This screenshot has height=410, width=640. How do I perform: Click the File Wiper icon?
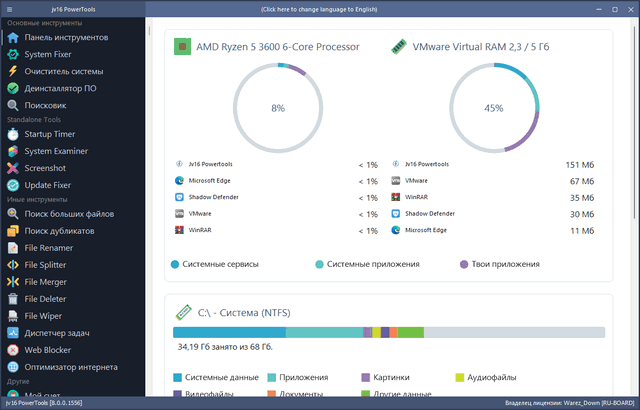pyautogui.click(x=13, y=315)
